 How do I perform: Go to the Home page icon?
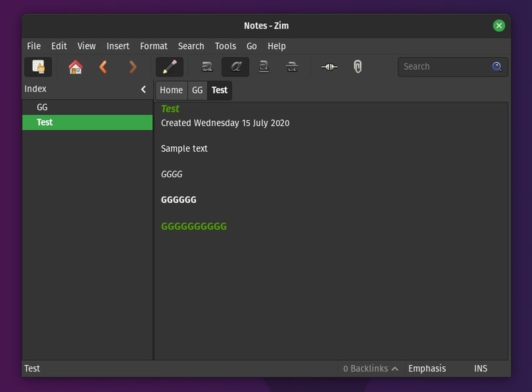coord(75,67)
